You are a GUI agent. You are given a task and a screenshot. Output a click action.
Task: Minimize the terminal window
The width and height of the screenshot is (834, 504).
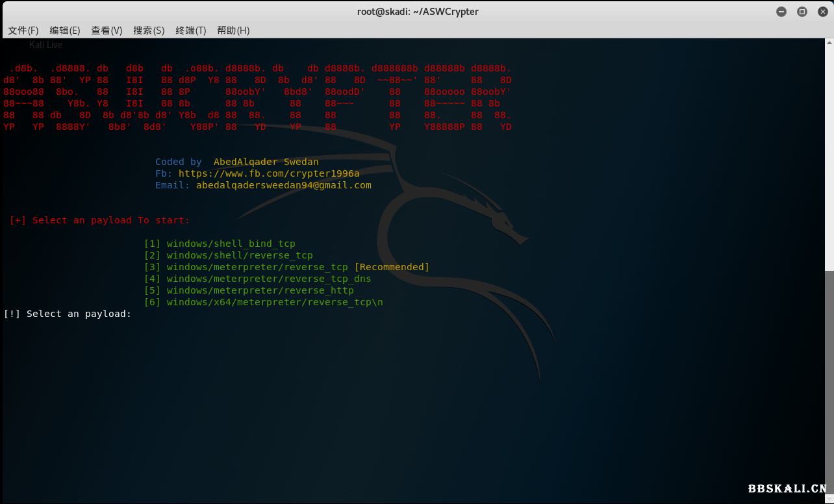(781, 12)
